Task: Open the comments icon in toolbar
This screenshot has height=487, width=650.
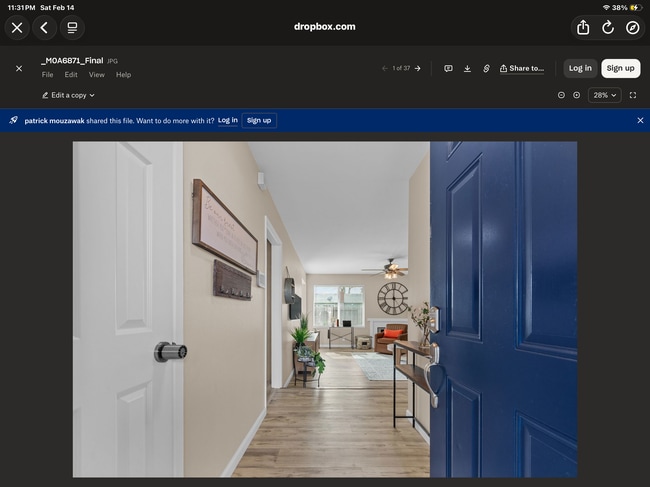Action: tap(448, 68)
